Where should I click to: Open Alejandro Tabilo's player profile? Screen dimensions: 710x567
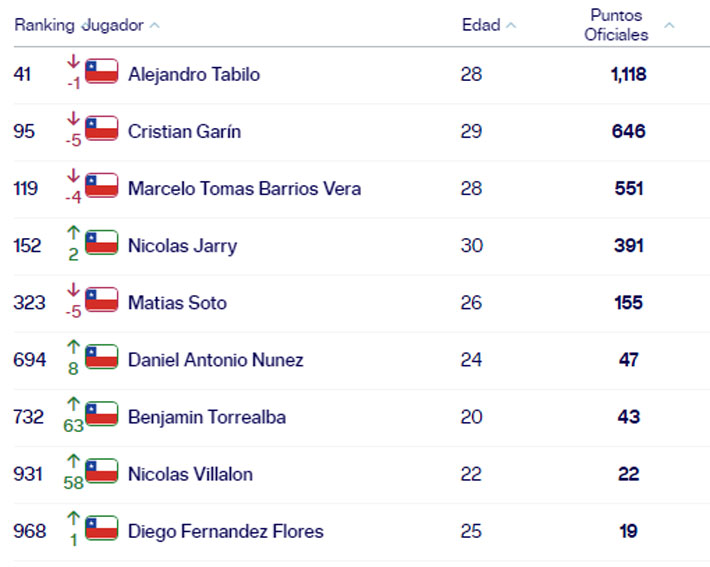(x=192, y=74)
